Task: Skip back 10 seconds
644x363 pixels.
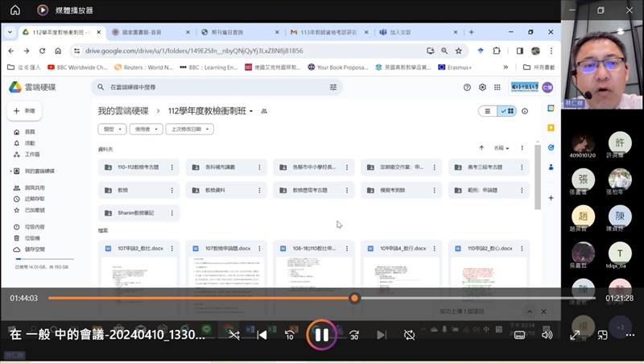Action: [x=289, y=335]
